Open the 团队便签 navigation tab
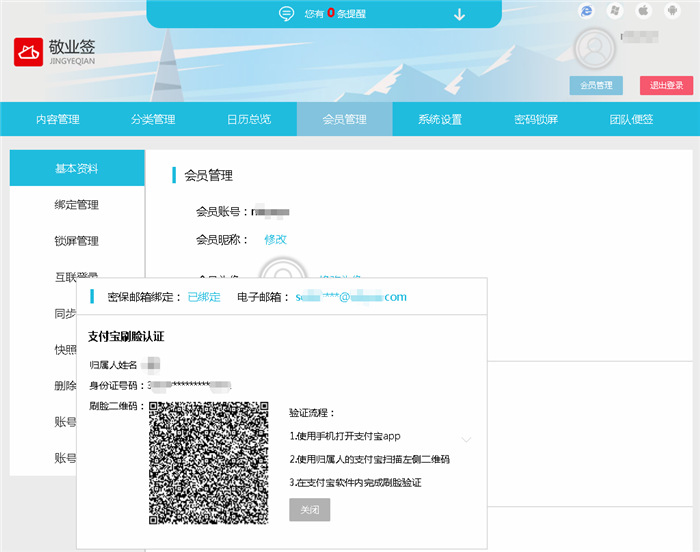 point(632,119)
